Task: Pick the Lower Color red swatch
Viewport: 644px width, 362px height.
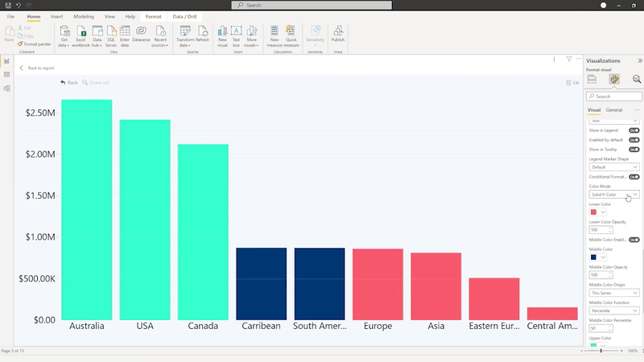Action: 593,212
